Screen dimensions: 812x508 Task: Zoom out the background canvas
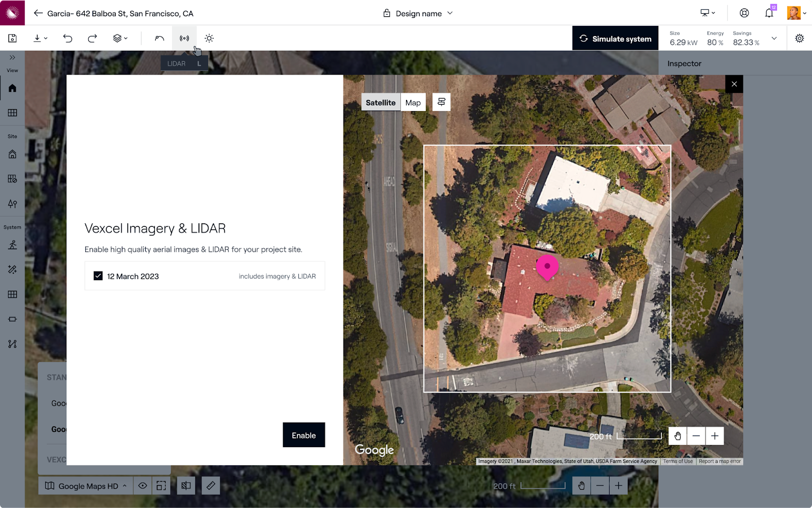[x=600, y=486]
